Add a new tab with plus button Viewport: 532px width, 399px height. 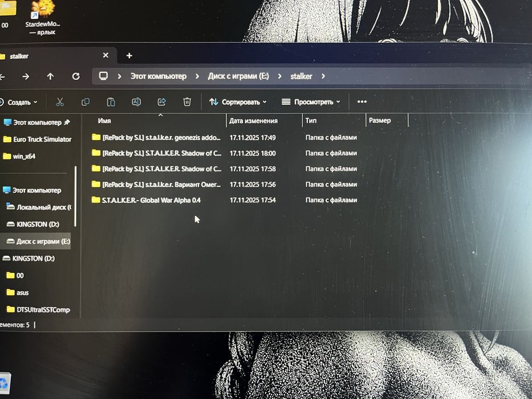[x=129, y=56]
